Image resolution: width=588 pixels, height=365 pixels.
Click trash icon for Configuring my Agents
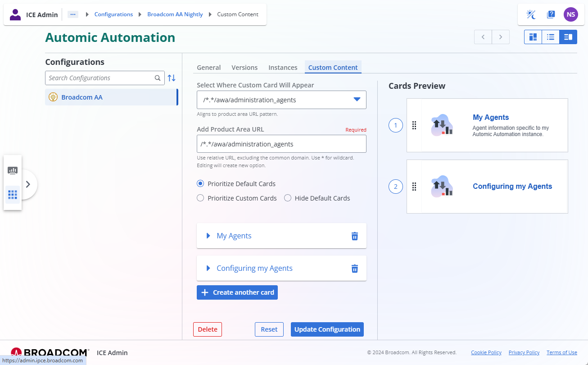pos(354,269)
